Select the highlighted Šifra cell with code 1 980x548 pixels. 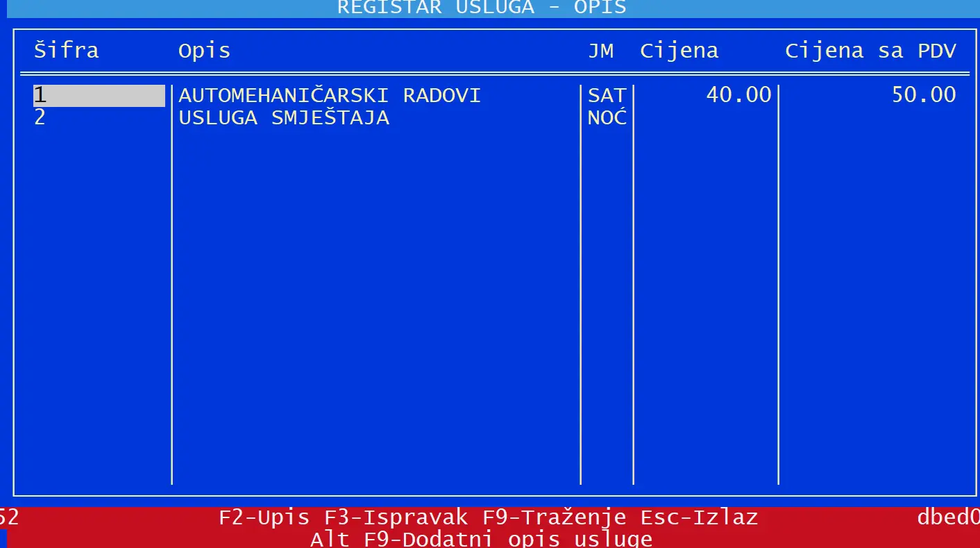click(99, 95)
